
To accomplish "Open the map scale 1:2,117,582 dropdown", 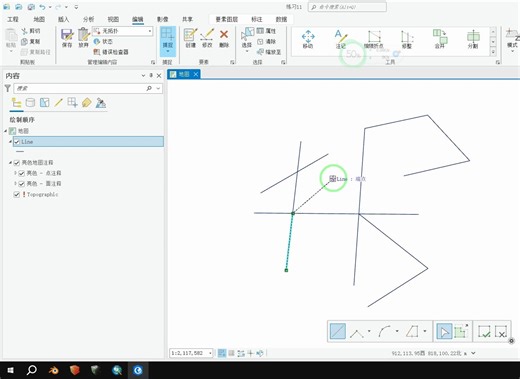I will [x=210, y=353].
